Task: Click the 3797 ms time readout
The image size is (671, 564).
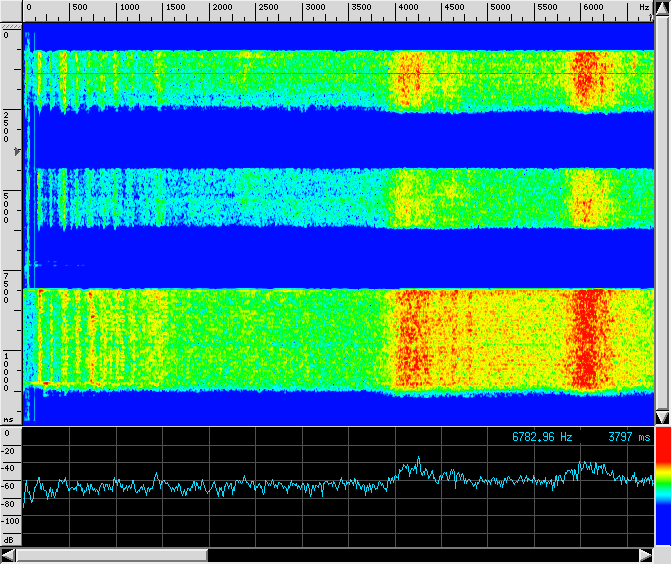Action: tap(628, 437)
